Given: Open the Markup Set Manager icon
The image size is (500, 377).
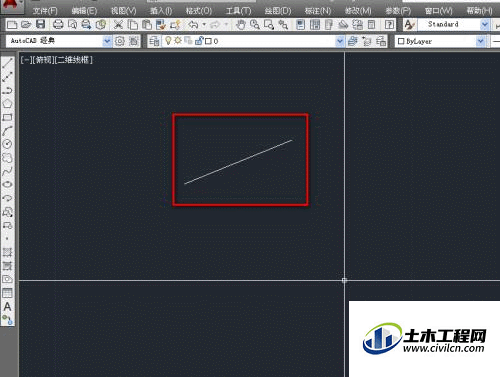Looking at the screenshot, I should (358, 24).
